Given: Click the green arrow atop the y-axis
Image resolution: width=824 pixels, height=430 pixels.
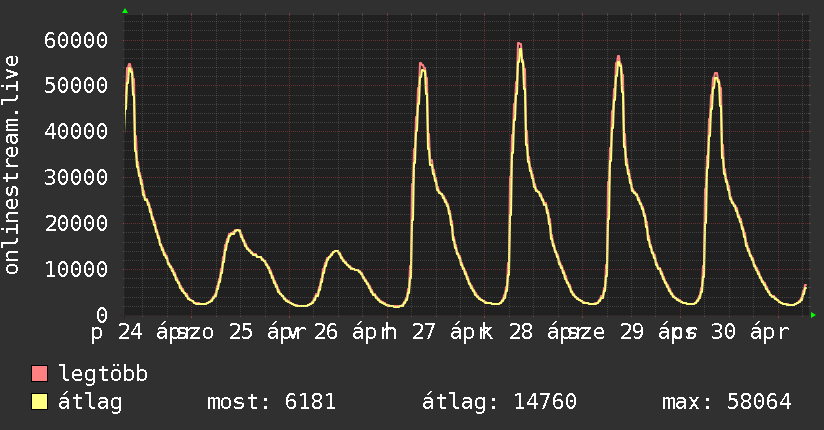Looking at the screenshot, I should click(x=125, y=11).
